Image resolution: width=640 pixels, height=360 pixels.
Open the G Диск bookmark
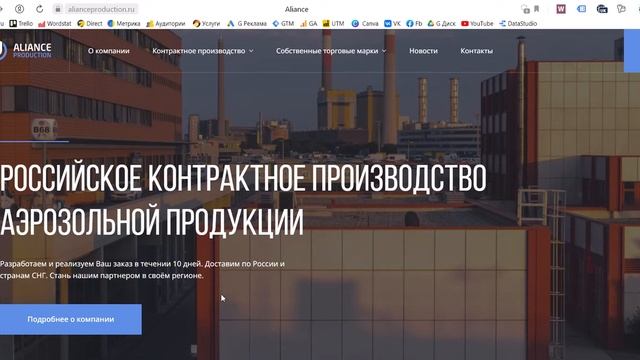point(441,24)
